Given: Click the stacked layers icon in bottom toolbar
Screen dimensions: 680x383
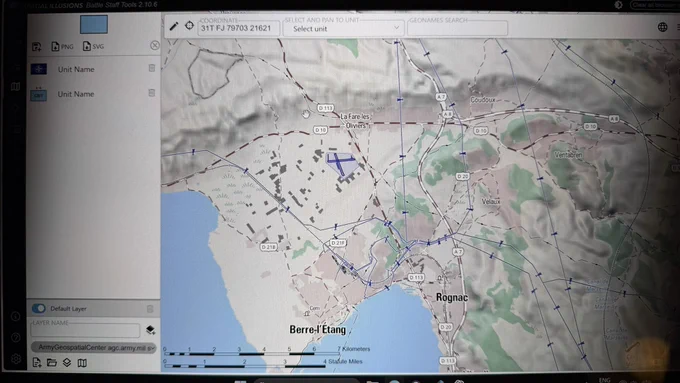Looking at the screenshot, I should click(67, 362).
